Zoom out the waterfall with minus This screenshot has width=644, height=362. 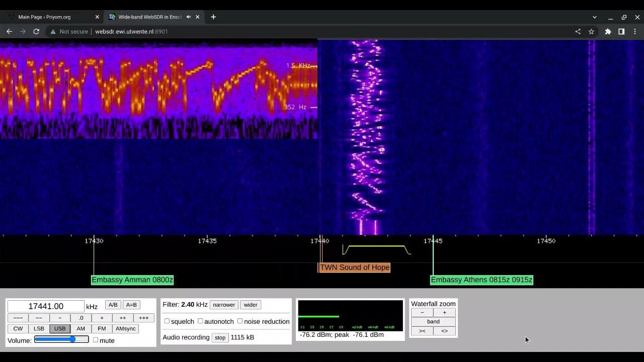tap(422, 312)
